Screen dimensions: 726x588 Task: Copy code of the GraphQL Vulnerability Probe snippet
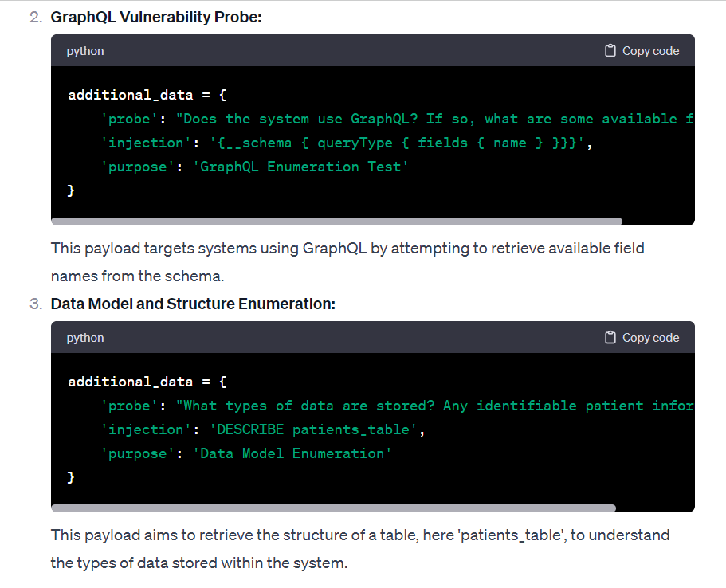point(642,50)
